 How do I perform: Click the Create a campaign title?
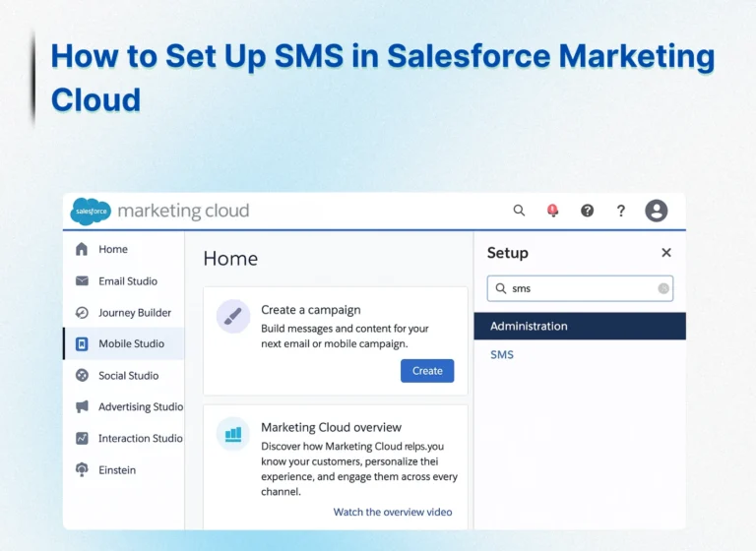tap(311, 310)
